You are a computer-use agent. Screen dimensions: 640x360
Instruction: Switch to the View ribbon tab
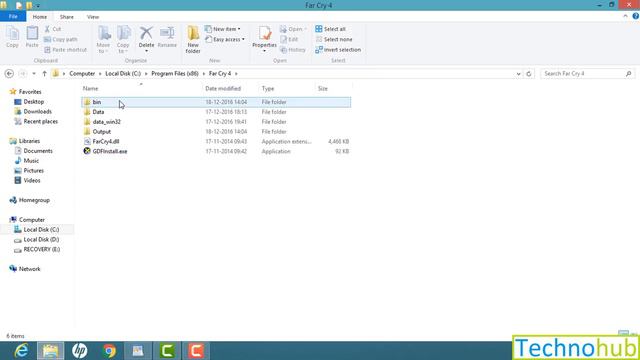93,17
